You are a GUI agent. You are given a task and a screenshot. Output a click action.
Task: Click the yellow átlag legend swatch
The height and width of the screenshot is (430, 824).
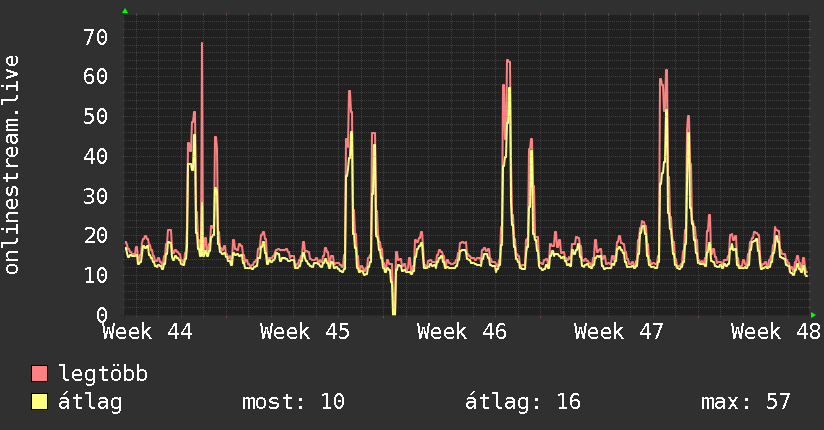pos(39,401)
